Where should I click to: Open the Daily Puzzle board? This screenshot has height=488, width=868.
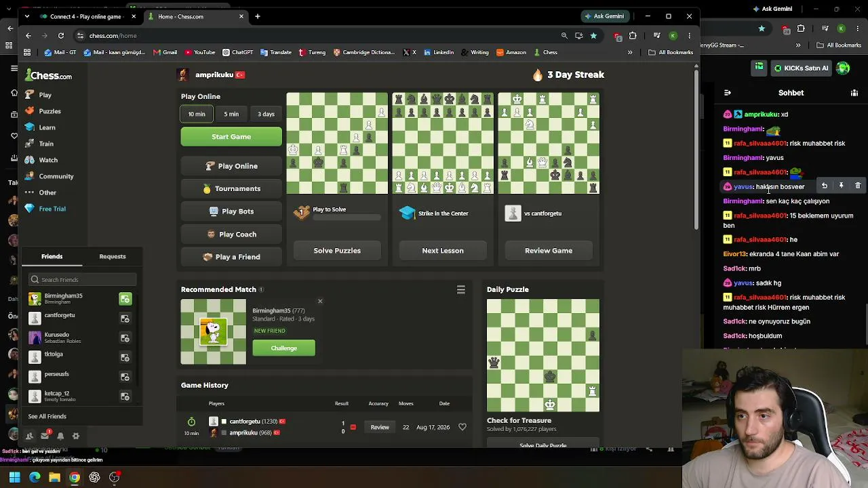tap(543, 355)
